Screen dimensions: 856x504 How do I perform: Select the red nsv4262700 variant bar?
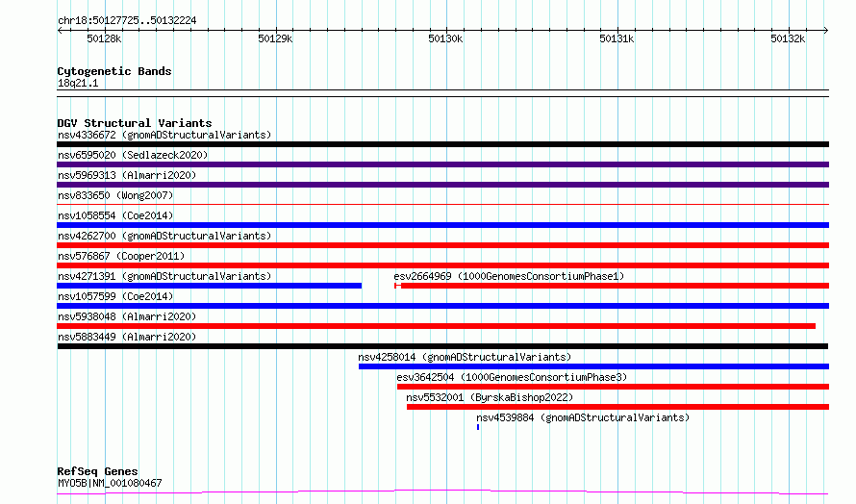442,245
